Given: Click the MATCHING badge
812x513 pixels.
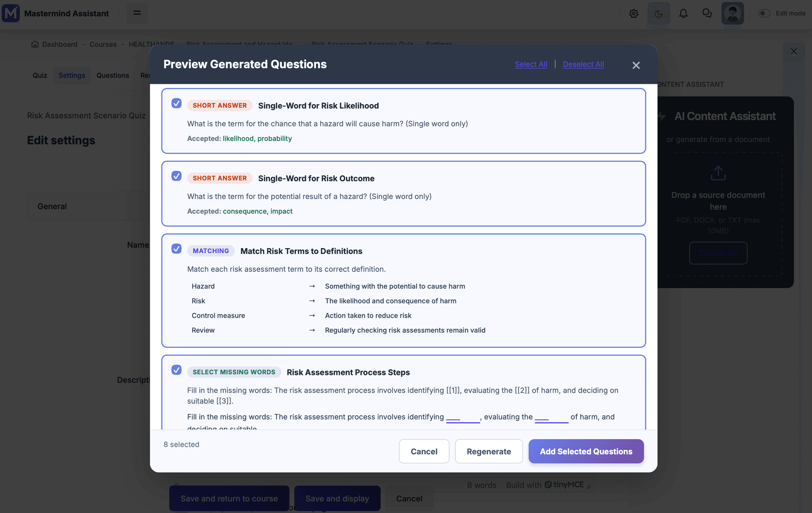Looking at the screenshot, I should [211, 251].
